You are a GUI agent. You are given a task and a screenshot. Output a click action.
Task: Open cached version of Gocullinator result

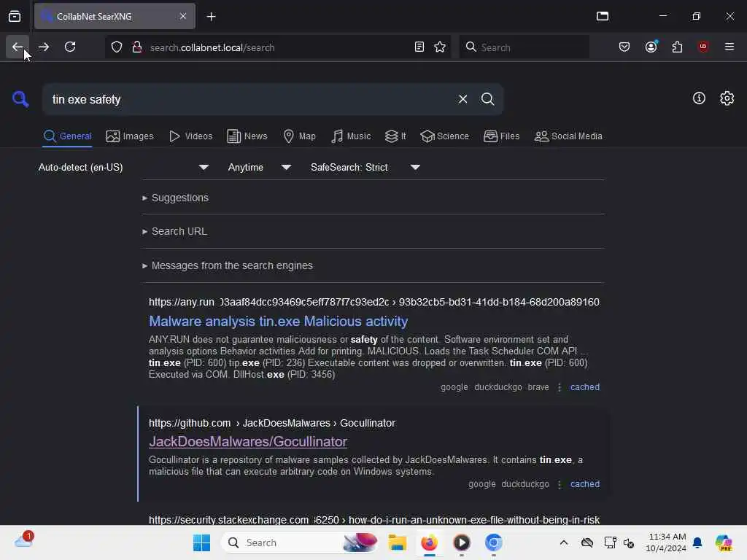[x=584, y=484]
